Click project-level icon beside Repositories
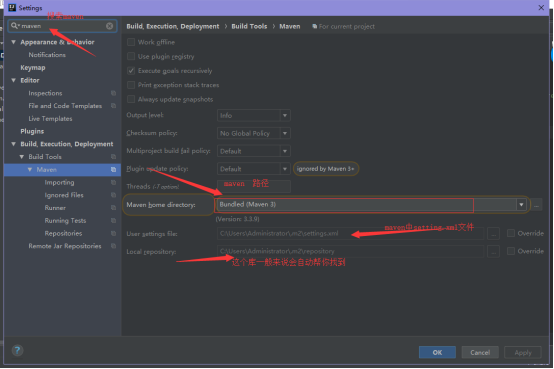 pyautogui.click(x=113, y=233)
